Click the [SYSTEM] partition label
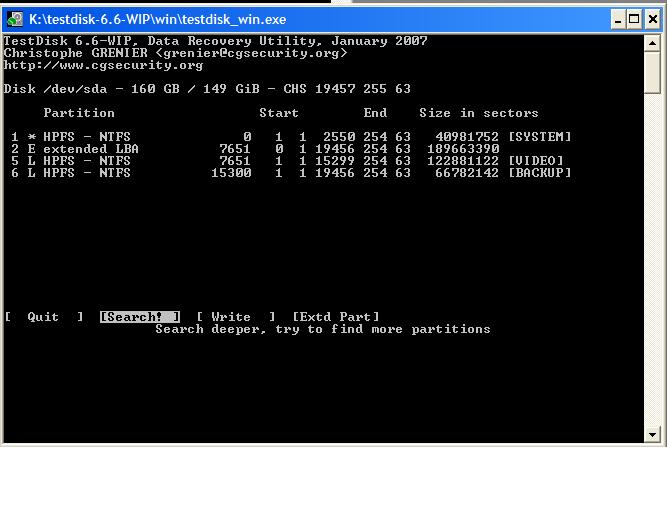667x512 pixels. point(540,137)
